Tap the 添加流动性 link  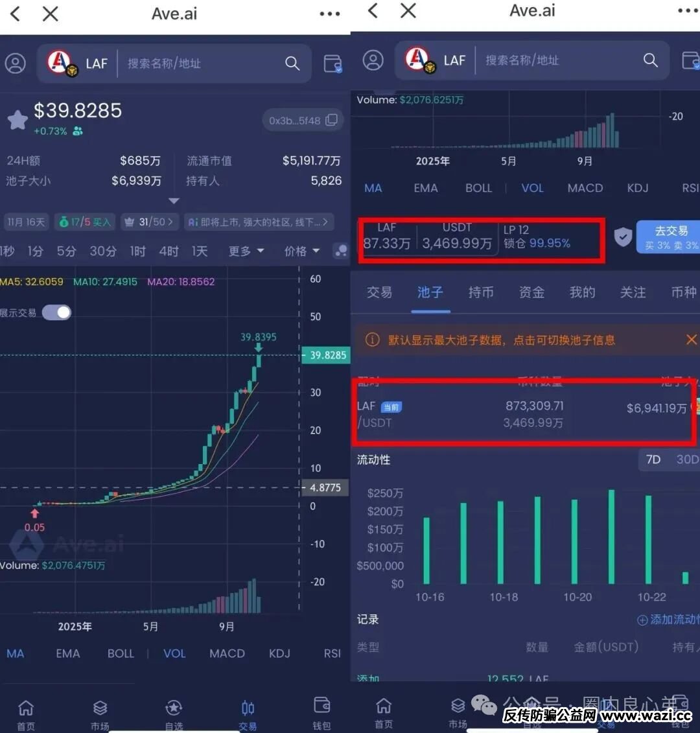click(669, 620)
